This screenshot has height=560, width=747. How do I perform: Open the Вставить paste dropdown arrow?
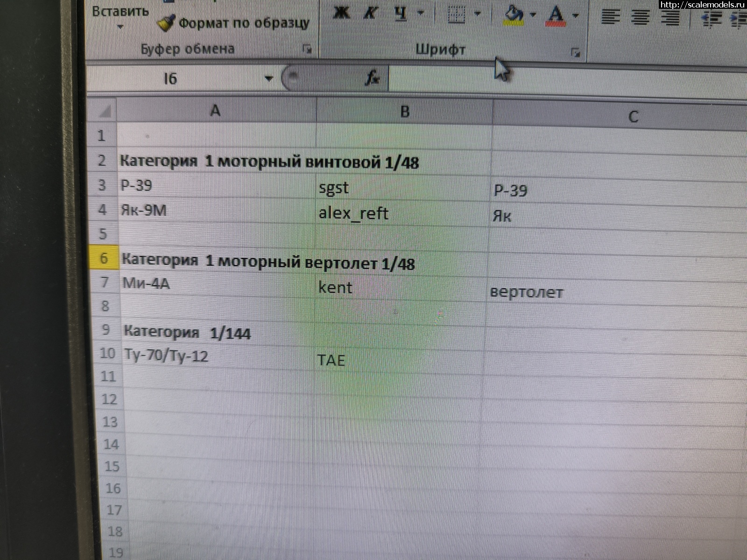pos(120,26)
